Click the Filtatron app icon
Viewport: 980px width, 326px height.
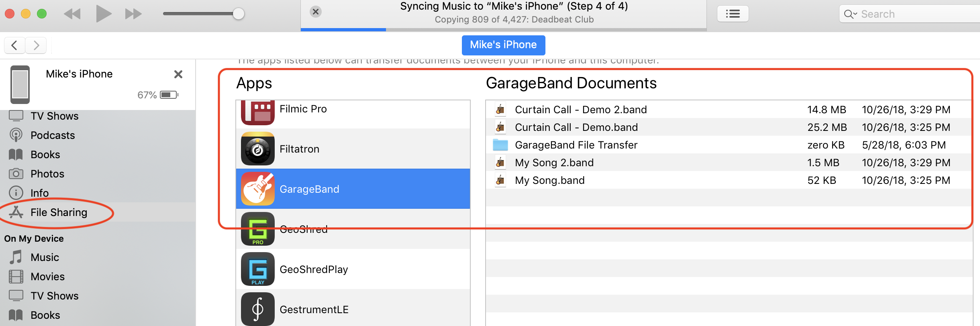(258, 149)
